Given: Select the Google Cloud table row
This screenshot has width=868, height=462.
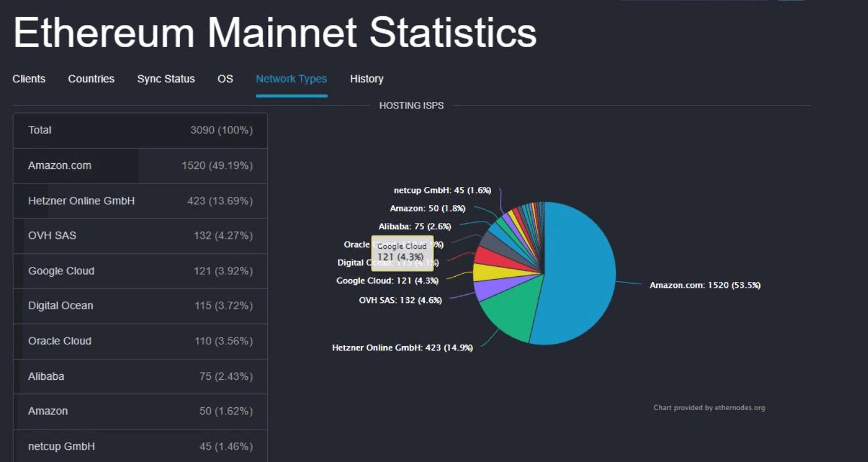Looking at the screenshot, I should (140, 271).
